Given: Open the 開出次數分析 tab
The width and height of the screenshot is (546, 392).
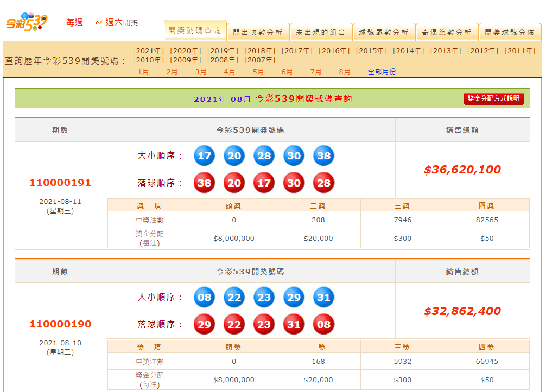Looking at the screenshot, I should point(258,33).
